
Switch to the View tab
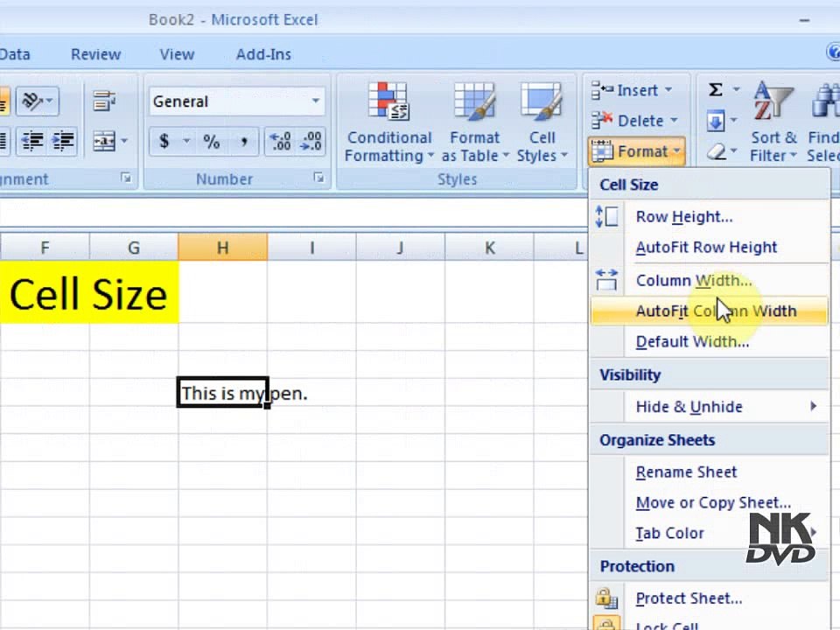pos(177,54)
